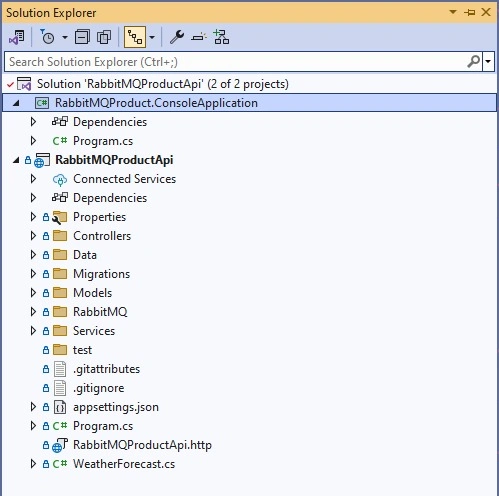Image resolution: width=499 pixels, height=496 pixels.
Task: Click the Migrations folder icon
Action: 60,274
